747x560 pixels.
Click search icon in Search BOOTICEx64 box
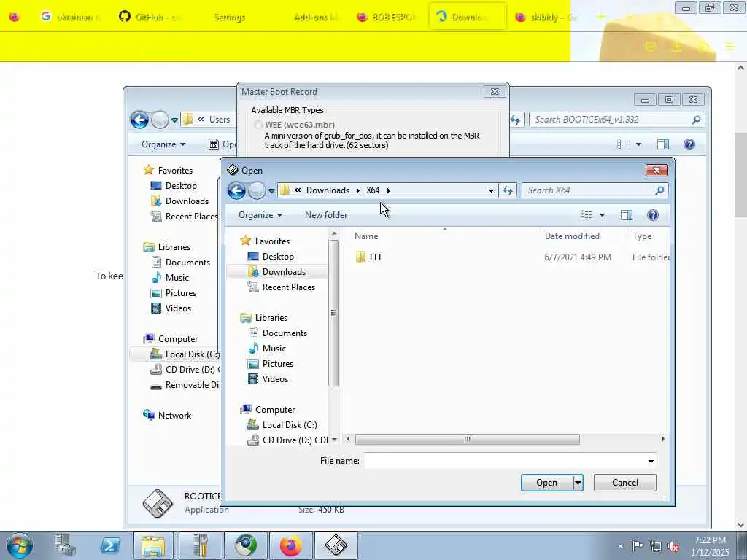tap(696, 120)
